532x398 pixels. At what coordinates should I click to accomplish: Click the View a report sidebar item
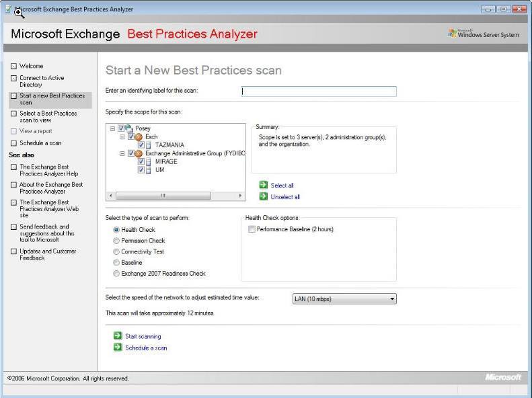(36, 131)
